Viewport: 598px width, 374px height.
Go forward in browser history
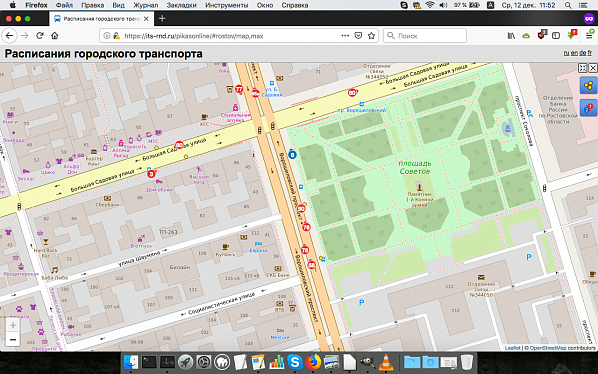click(25, 35)
